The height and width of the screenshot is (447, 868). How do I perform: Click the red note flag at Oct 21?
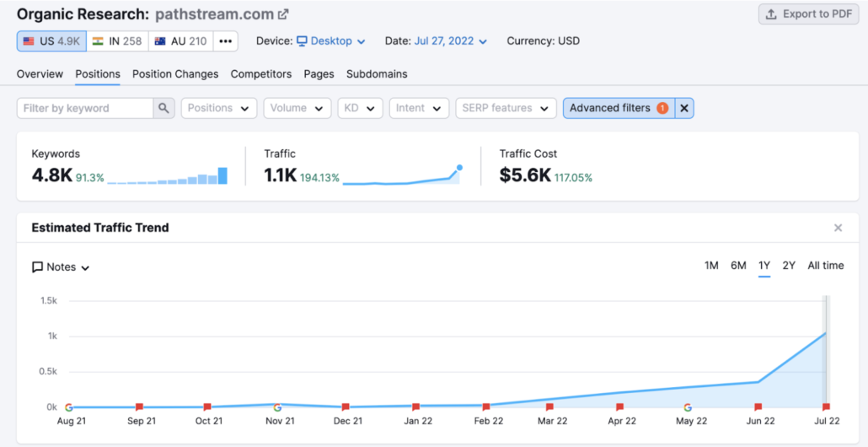(207, 407)
